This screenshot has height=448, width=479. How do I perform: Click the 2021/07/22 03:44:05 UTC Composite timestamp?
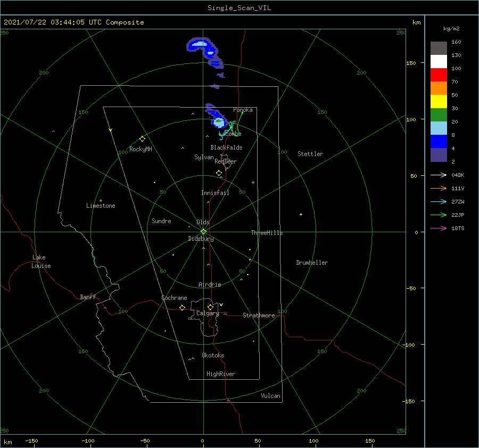point(73,22)
